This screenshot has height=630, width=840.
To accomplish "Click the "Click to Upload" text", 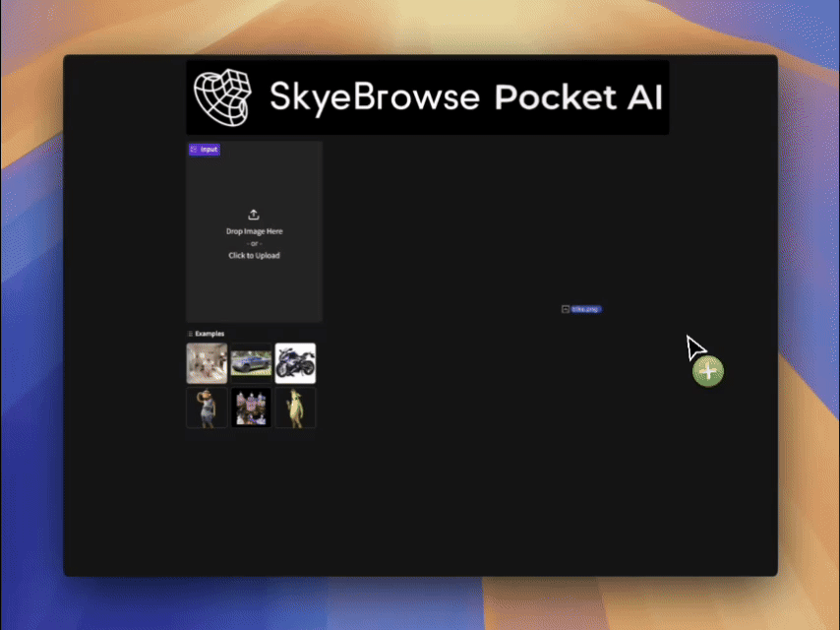I will click(x=254, y=255).
